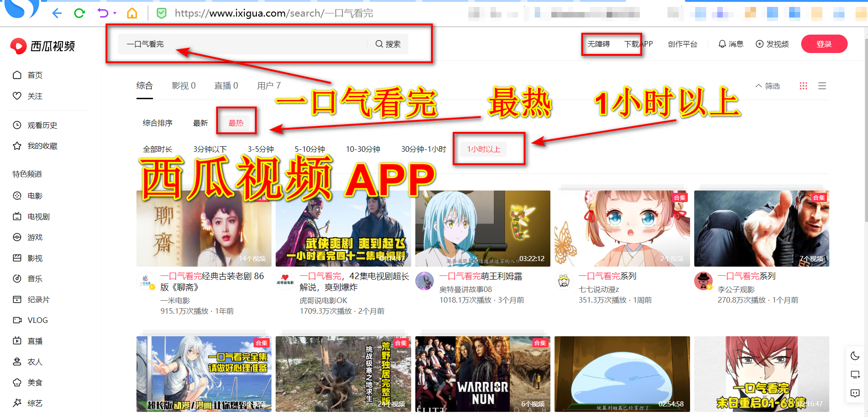The width and height of the screenshot is (868, 417).
Task: Open the feedback chat icon
Action: pyautogui.click(x=855, y=393)
